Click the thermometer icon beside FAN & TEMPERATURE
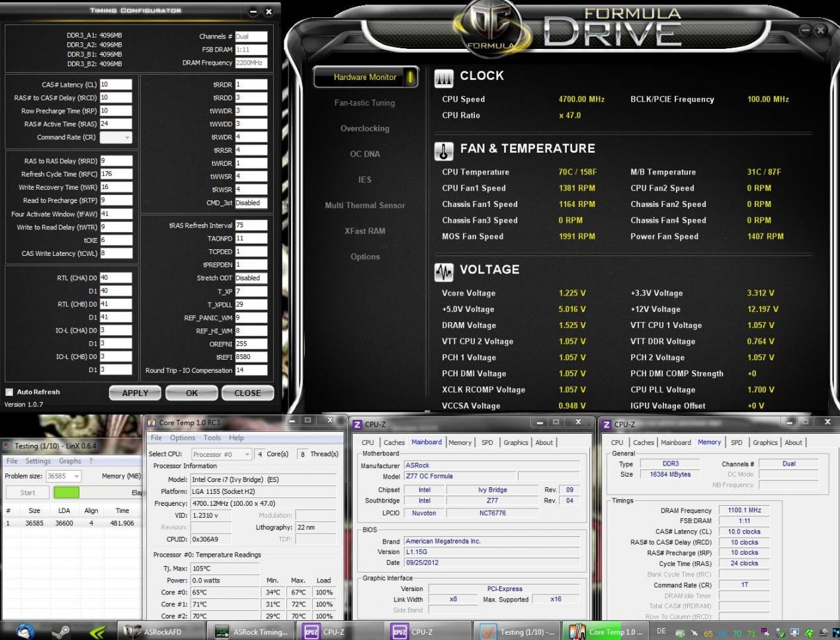 pyautogui.click(x=443, y=151)
